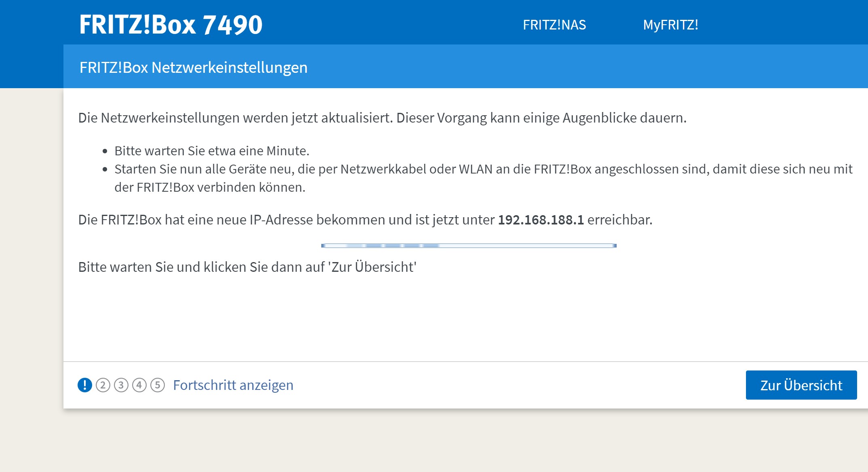This screenshot has width=868, height=472.
Task: Open the FRITZ!NAS menu item
Action: click(554, 25)
